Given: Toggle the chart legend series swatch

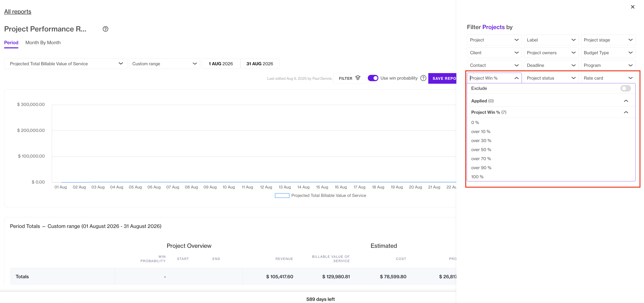Looking at the screenshot, I should click(282, 196).
